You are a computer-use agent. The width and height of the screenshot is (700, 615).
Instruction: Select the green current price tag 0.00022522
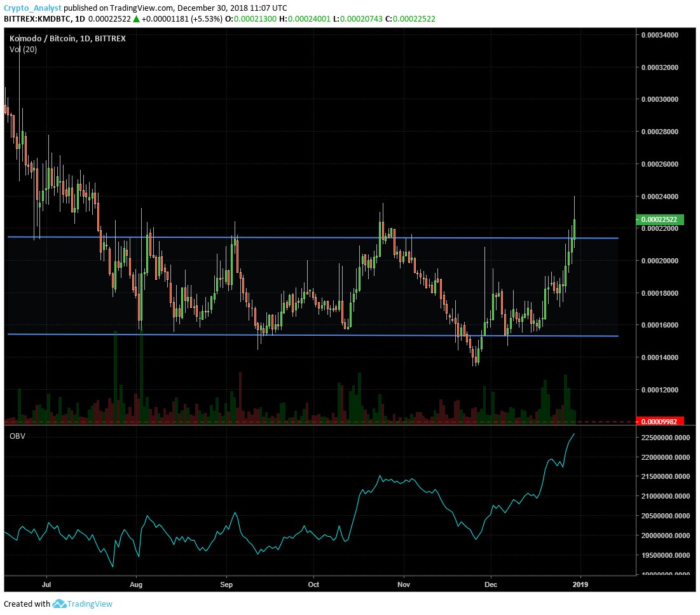659,219
